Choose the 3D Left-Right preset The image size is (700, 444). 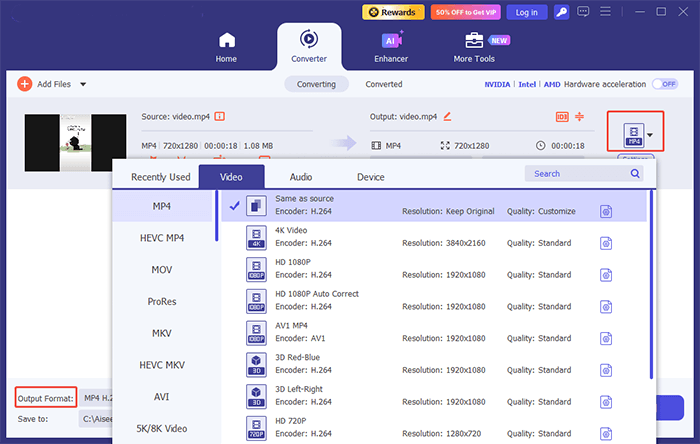[434, 395]
